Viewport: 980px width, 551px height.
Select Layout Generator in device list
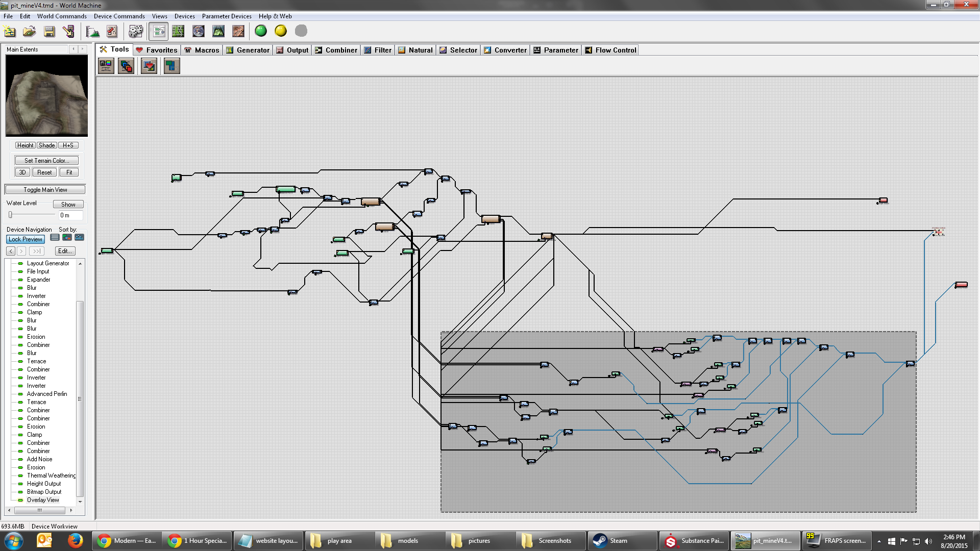[x=48, y=263]
